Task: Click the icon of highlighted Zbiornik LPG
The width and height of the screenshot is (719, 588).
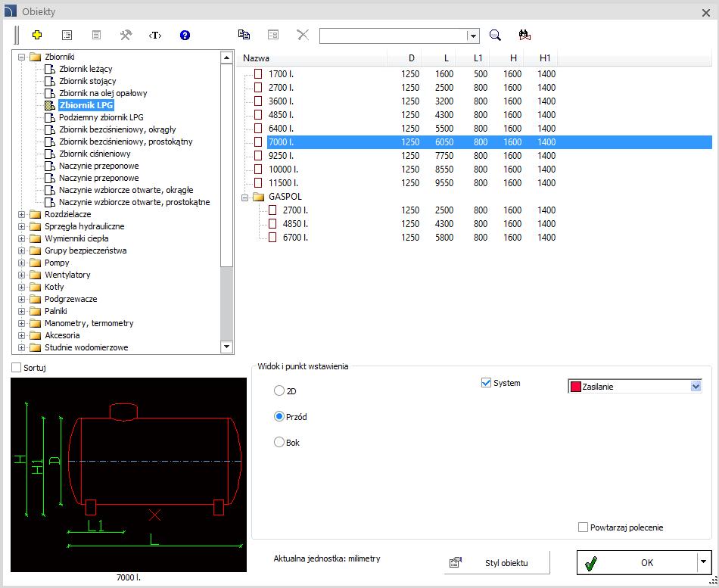Action: (50, 105)
